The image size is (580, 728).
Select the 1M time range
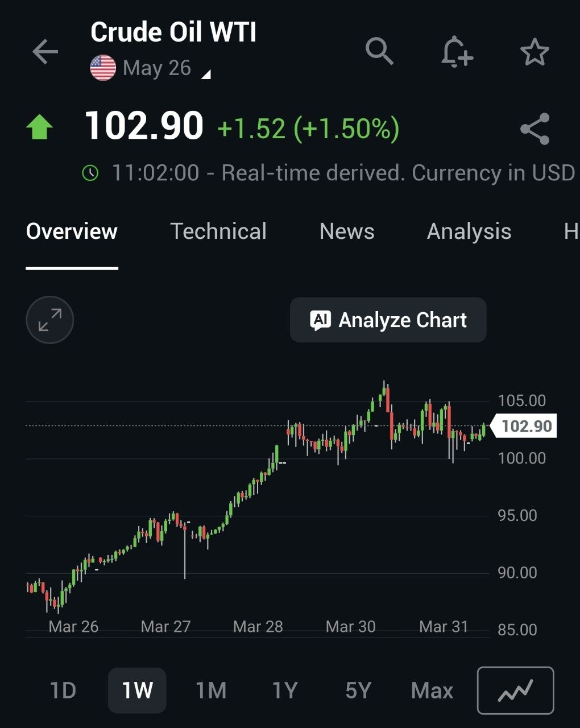[x=211, y=690]
